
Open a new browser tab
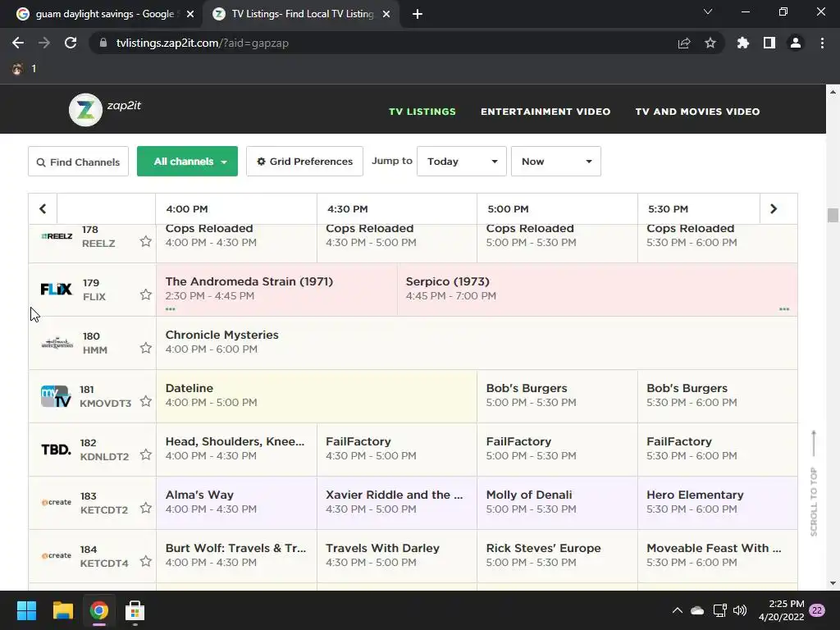click(418, 14)
